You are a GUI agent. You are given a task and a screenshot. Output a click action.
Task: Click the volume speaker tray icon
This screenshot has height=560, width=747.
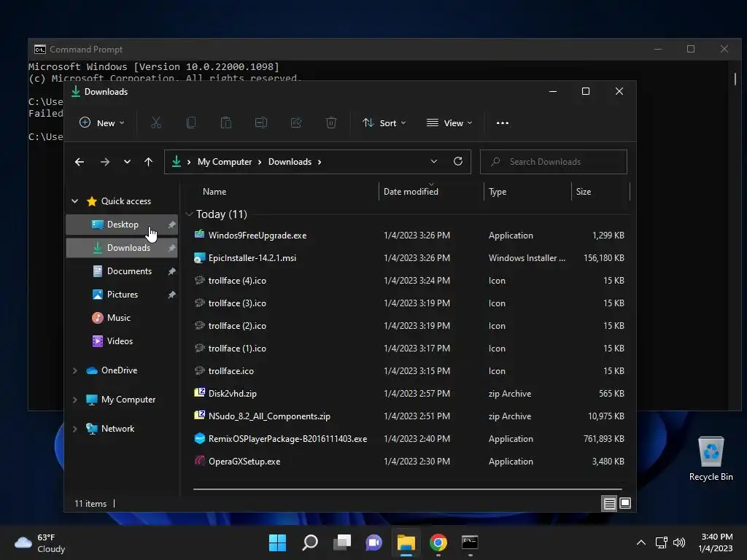679,542
